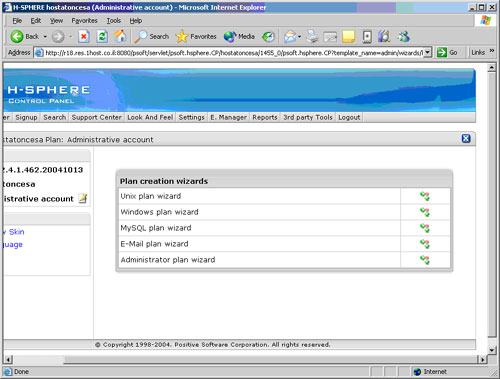Close the Administrative account panel with X
The image size is (500, 379).
click(x=466, y=139)
